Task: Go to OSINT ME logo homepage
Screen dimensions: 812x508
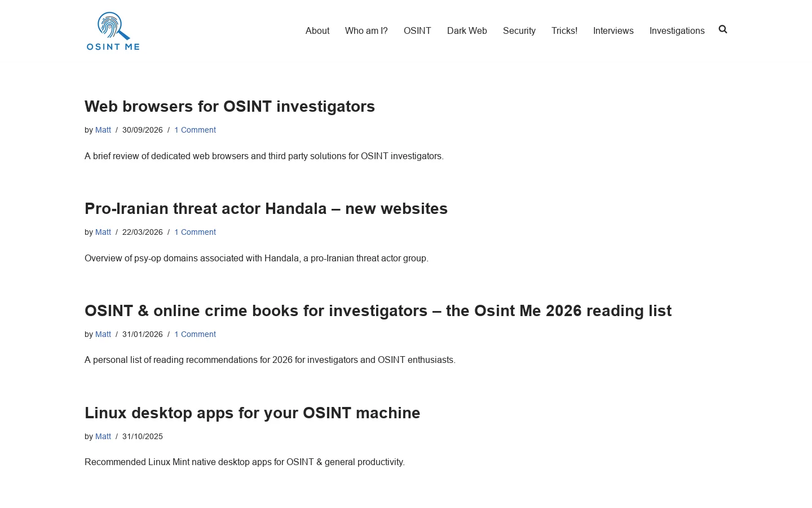Action: click(113, 31)
